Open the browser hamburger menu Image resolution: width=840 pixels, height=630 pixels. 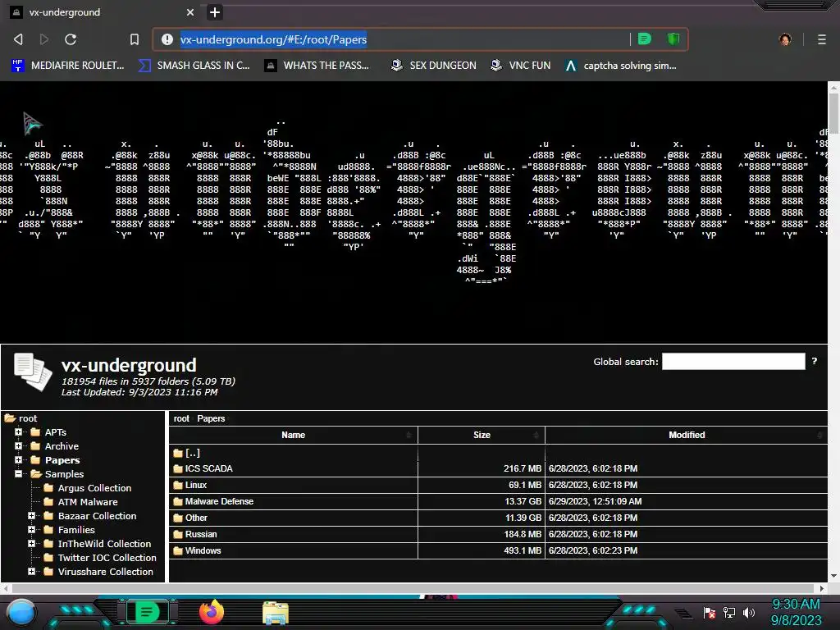tap(822, 39)
